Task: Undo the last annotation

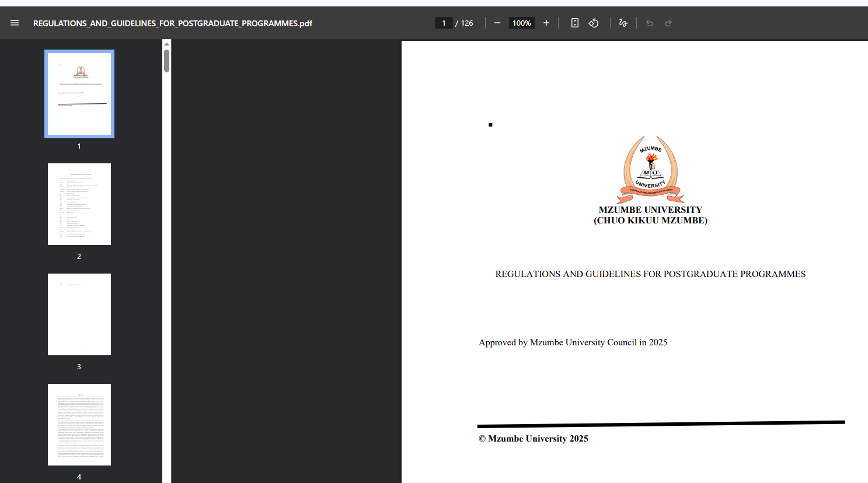Action: [x=649, y=23]
